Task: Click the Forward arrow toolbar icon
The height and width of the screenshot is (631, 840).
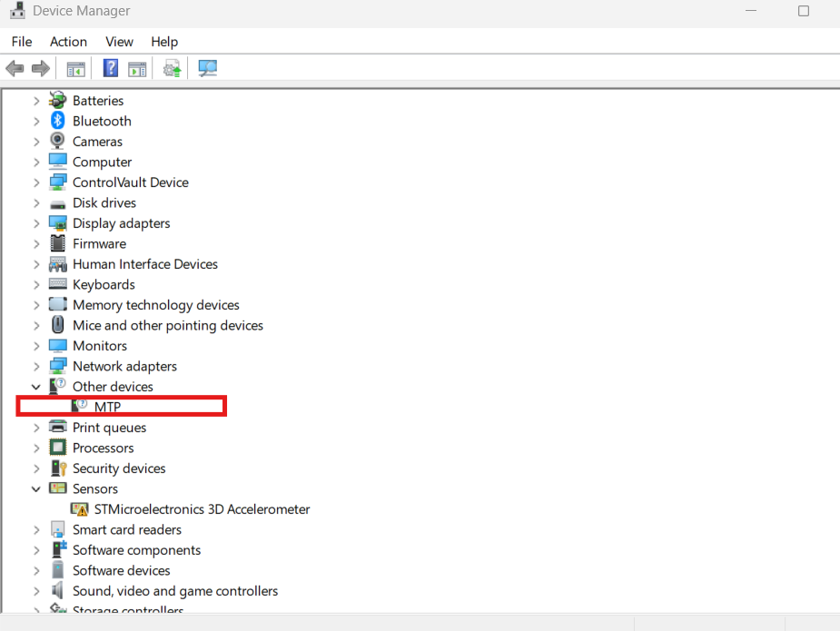Action: 41,69
